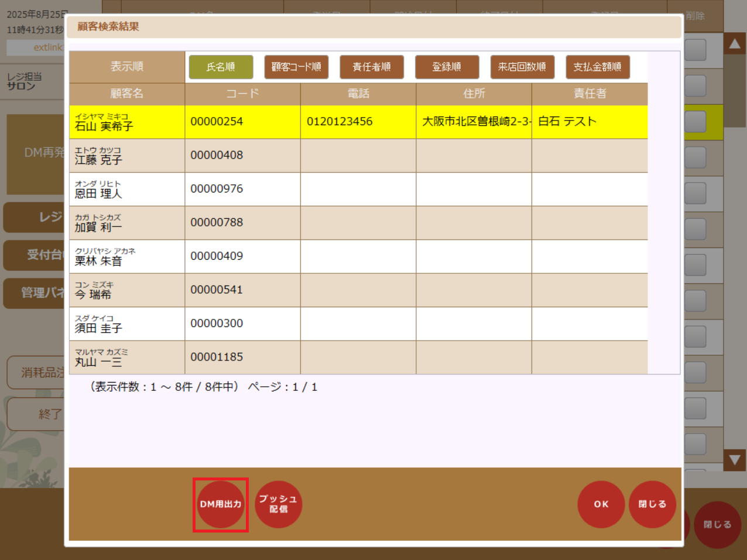Viewport: 747px width, 560px height.
Task: Click the 閉じる circle inside the dialog
Action: [x=652, y=504]
